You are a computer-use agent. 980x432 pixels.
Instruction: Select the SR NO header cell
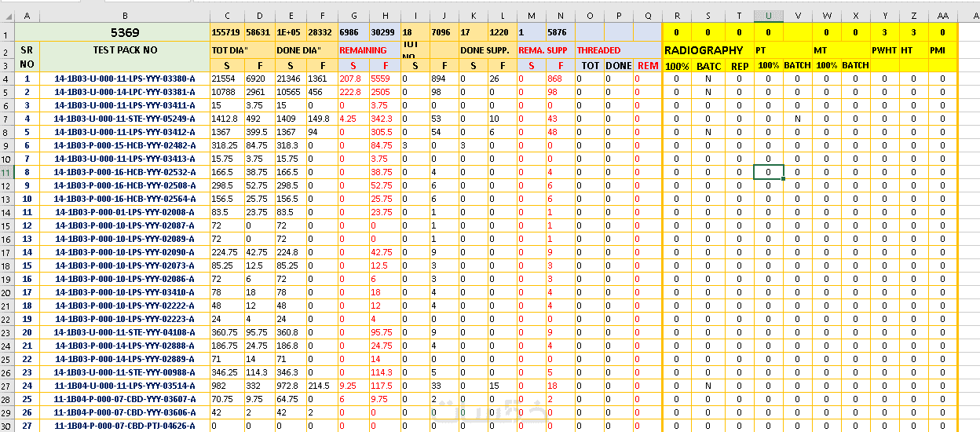[27, 57]
